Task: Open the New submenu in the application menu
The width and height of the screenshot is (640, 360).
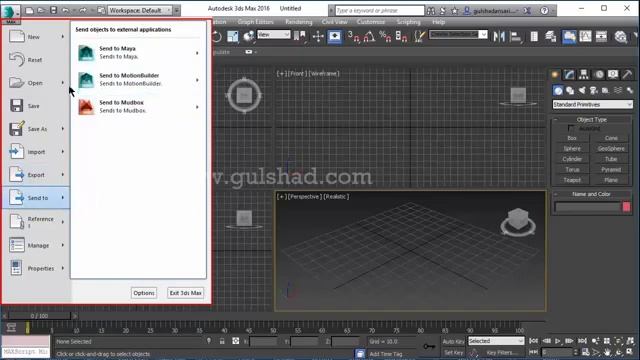Action: click(36, 37)
